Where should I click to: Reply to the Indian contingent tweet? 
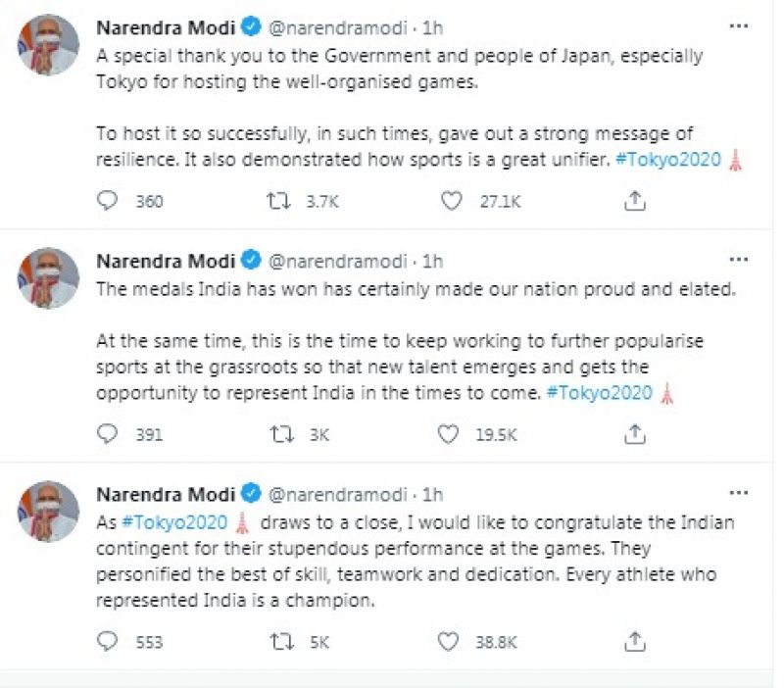(x=109, y=642)
